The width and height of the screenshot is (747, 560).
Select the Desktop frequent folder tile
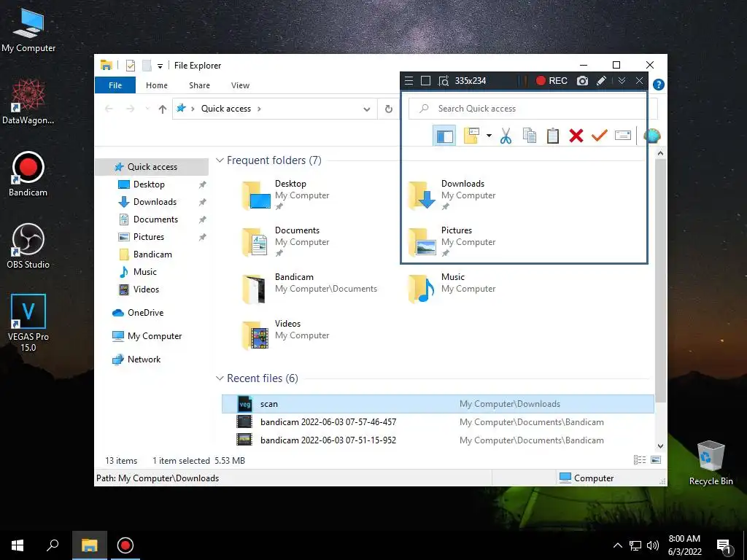pyautogui.click(x=286, y=195)
